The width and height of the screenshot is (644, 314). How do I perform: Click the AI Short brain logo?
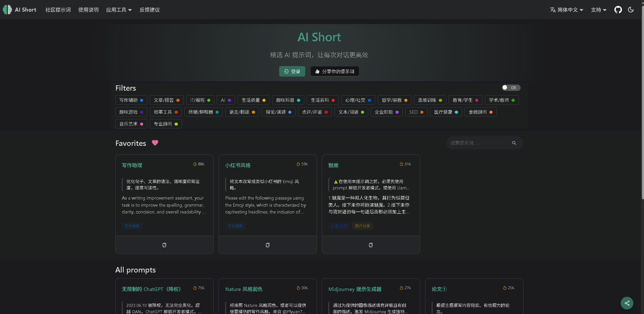click(7, 10)
